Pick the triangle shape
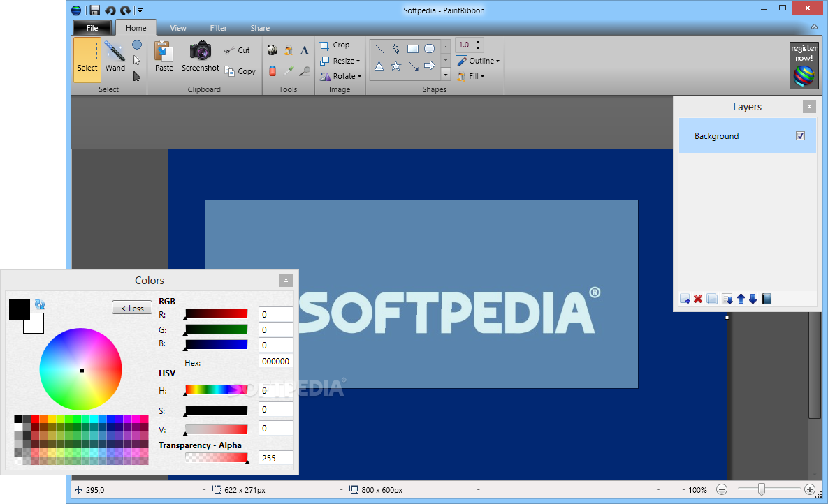 (379, 66)
